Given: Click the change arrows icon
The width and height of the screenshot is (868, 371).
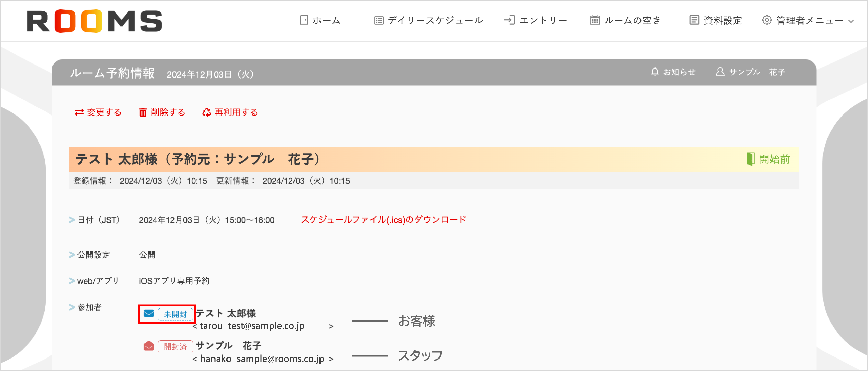Looking at the screenshot, I should [x=79, y=112].
